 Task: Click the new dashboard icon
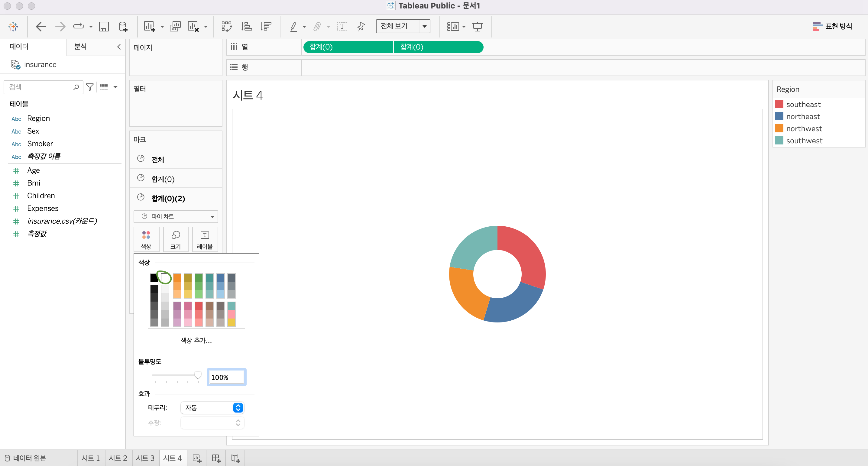(216, 458)
